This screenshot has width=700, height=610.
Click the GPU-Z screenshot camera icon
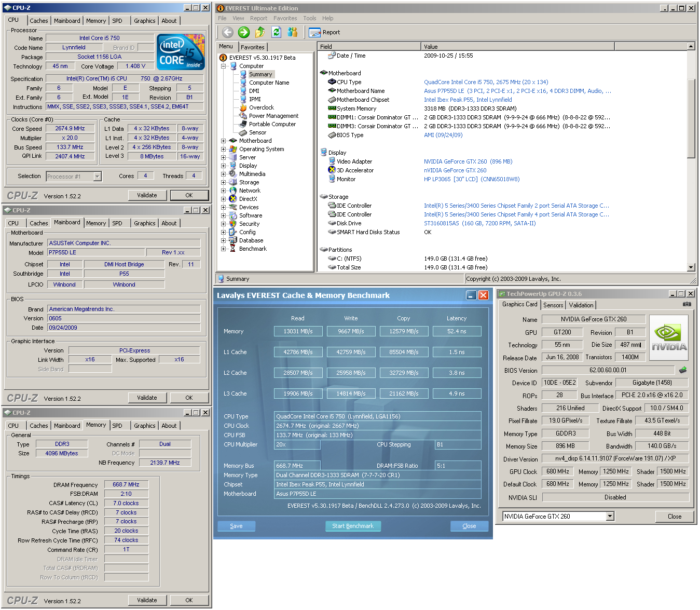point(687,304)
